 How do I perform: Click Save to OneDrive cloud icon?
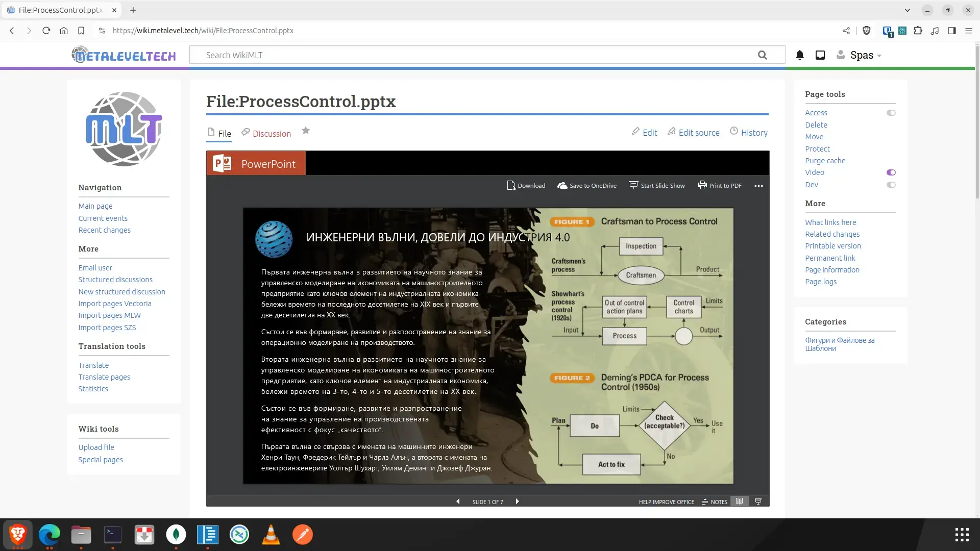click(562, 186)
